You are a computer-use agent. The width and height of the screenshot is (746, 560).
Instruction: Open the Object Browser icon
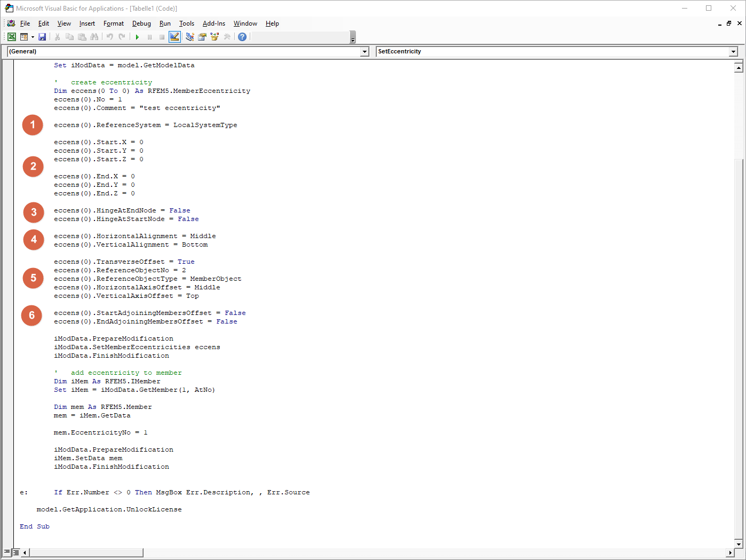(215, 37)
